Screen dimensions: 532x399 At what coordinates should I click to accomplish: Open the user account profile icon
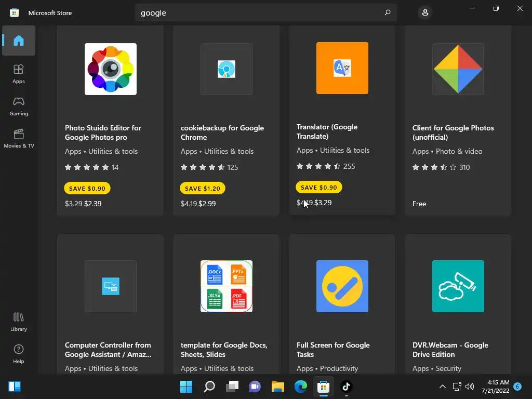425,12
